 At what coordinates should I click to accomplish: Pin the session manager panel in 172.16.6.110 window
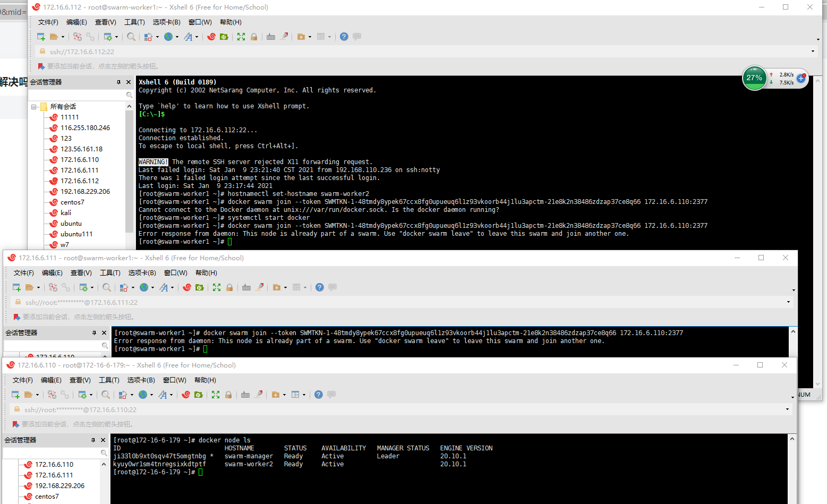tap(93, 440)
